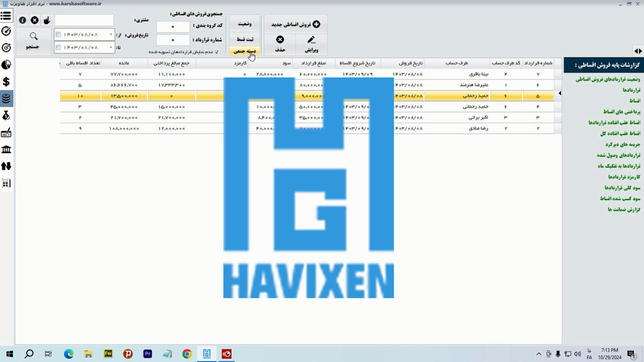Screen dimensions: 644x362
Task: Open اقساط عقب افتاده قراردادها report
Action: pos(614,122)
